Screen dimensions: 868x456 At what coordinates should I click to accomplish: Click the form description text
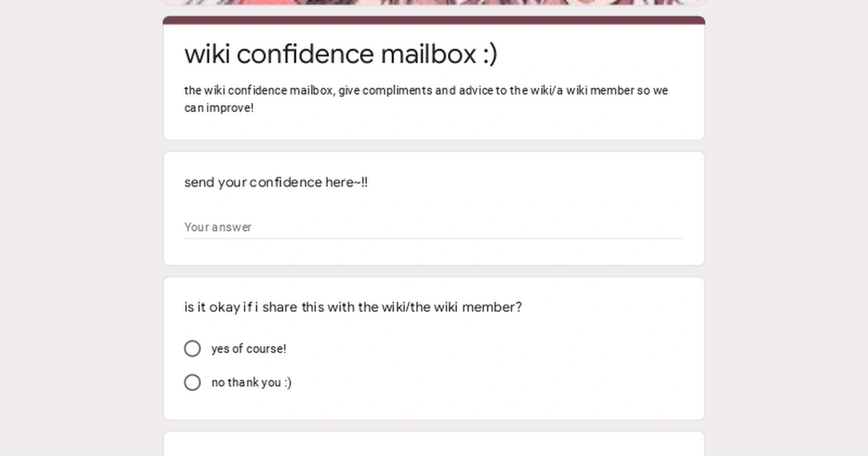coord(425,98)
